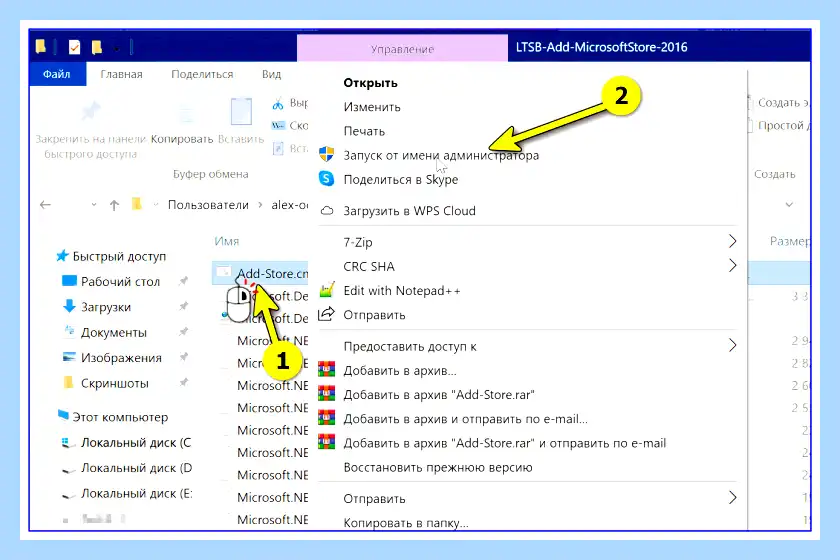Click the Skype icon in menu
Viewport: 840px width, 560px height.
pyautogui.click(x=326, y=178)
